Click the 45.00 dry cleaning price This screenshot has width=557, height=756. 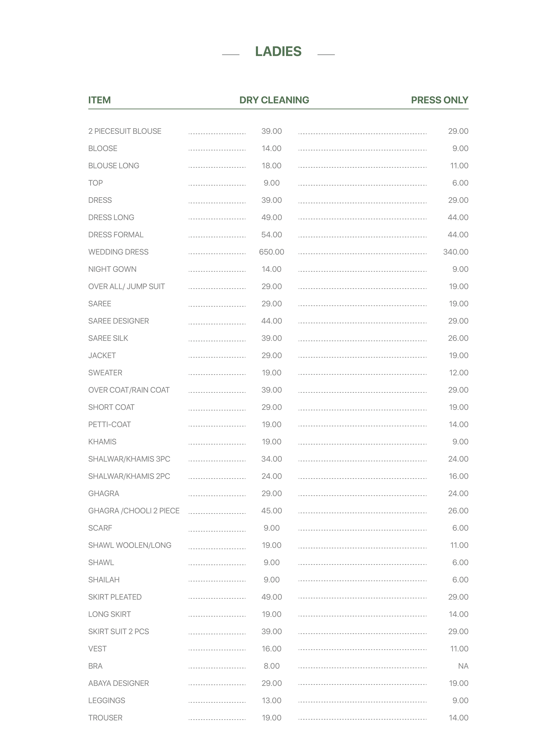tap(271, 511)
